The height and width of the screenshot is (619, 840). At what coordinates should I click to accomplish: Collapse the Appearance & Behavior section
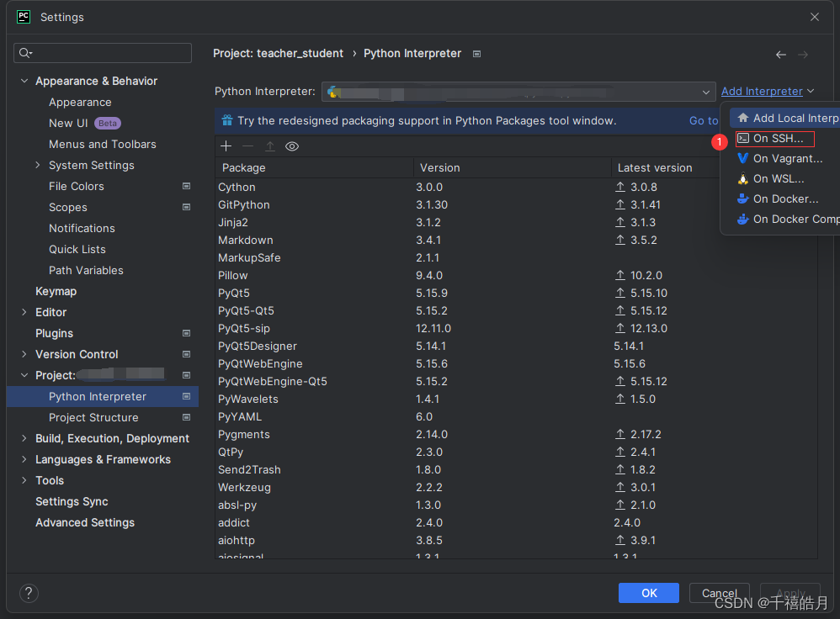(24, 81)
